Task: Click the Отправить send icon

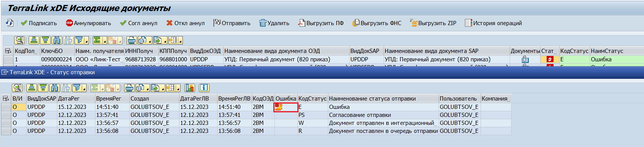Action: [232, 23]
